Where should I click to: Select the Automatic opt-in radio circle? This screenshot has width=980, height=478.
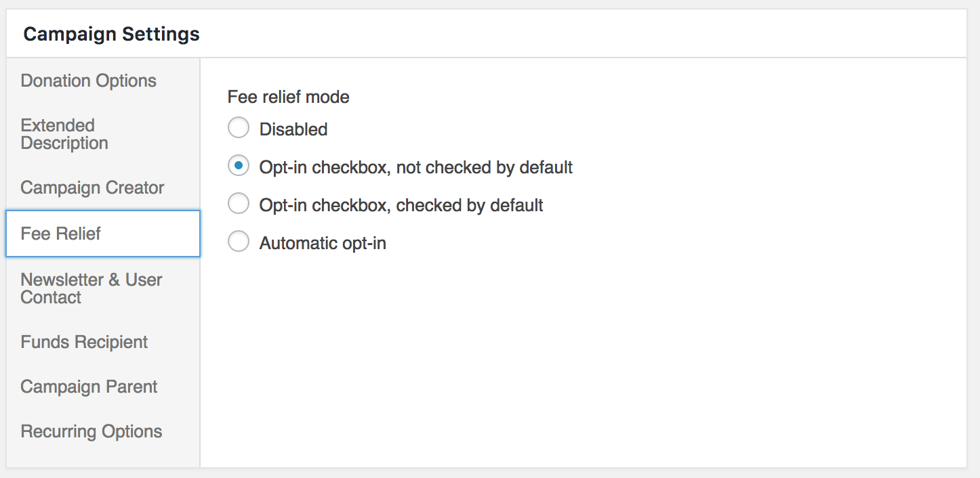(x=239, y=242)
